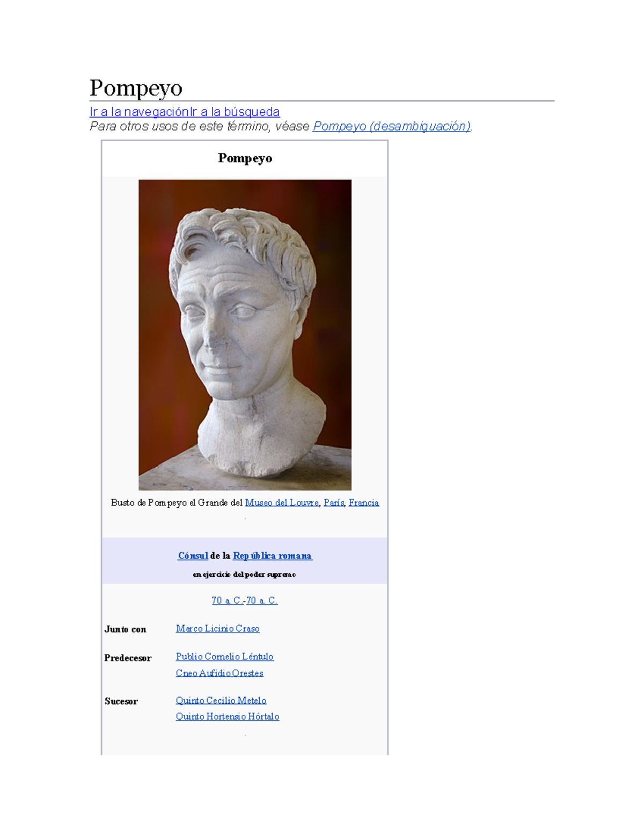Click the 'Ir a la navegación' link
Image resolution: width=644 pixels, height=834 pixels.
[x=140, y=112]
